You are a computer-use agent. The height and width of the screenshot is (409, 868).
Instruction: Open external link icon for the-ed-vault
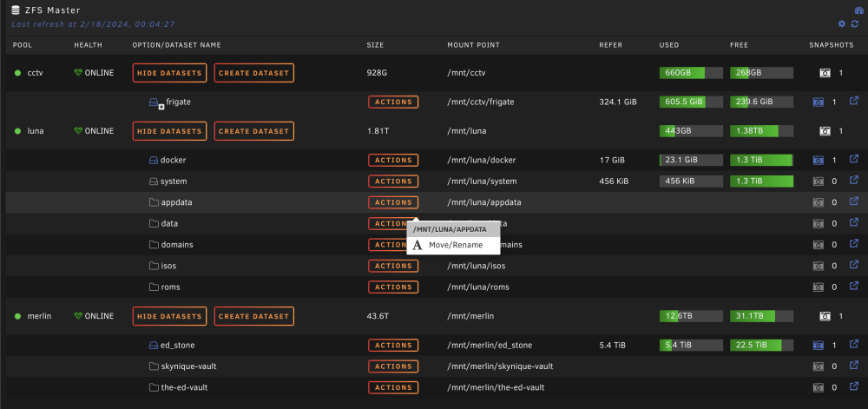click(x=854, y=386)
